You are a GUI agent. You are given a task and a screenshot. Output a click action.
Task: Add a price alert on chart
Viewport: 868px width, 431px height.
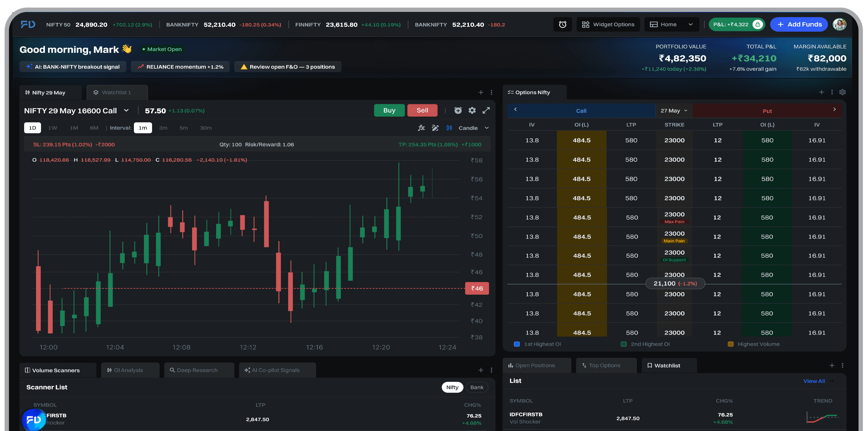pos(458,111)
